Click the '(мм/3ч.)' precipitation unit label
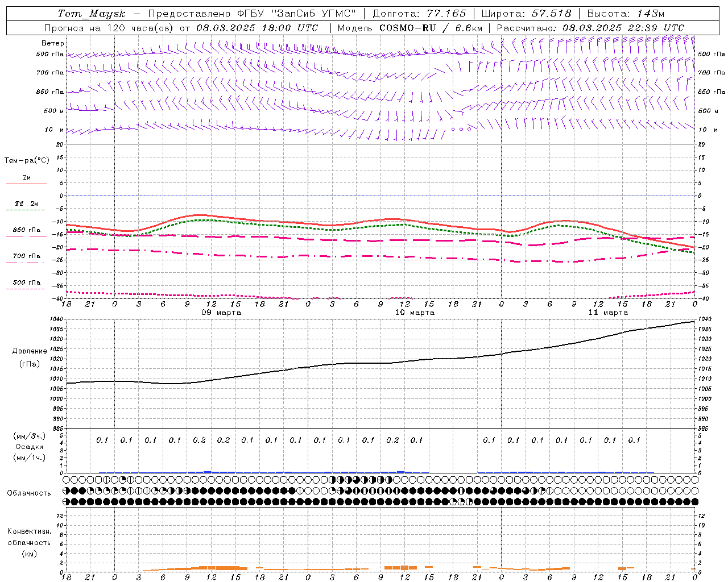The width and height of the screenshot is (728, 582). point(30,436)
